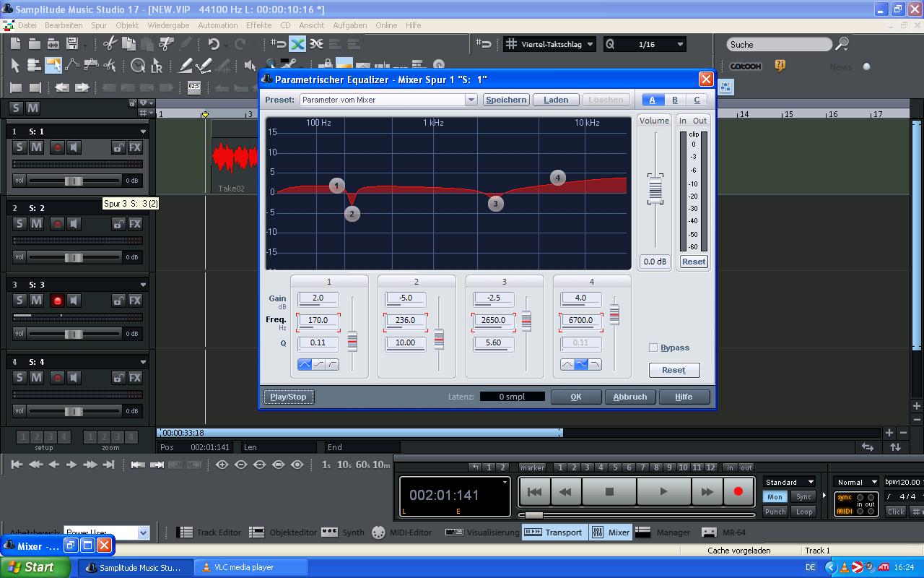The image size is (924, 578).
Task: Disarm the record button on track 3
Action: [57, 301]
